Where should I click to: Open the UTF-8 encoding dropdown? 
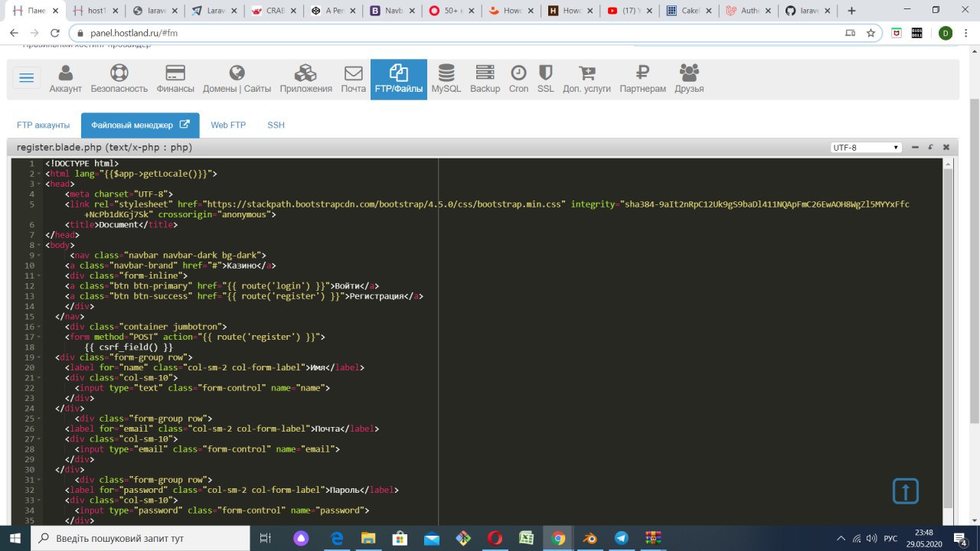[x=866, y=148]
